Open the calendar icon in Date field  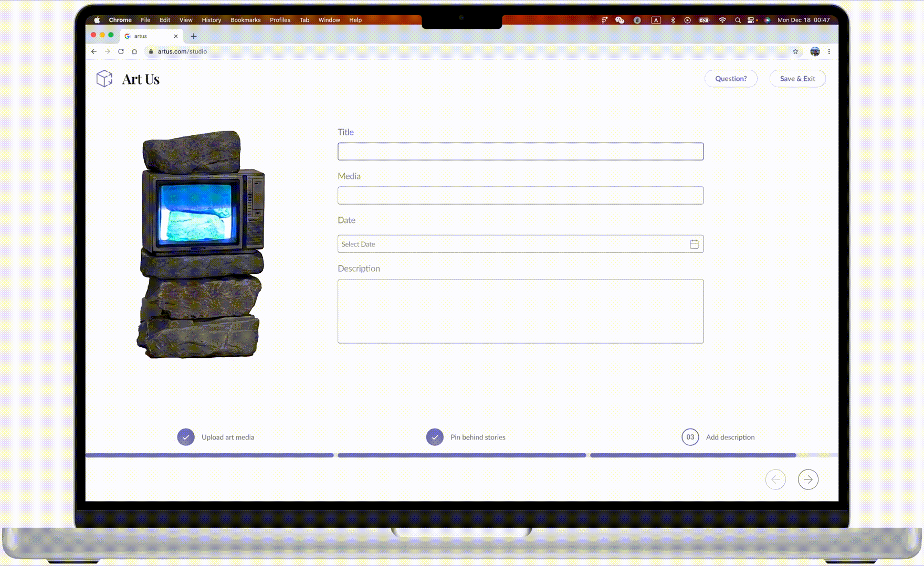pyautogui.click(x=694, y=244)
